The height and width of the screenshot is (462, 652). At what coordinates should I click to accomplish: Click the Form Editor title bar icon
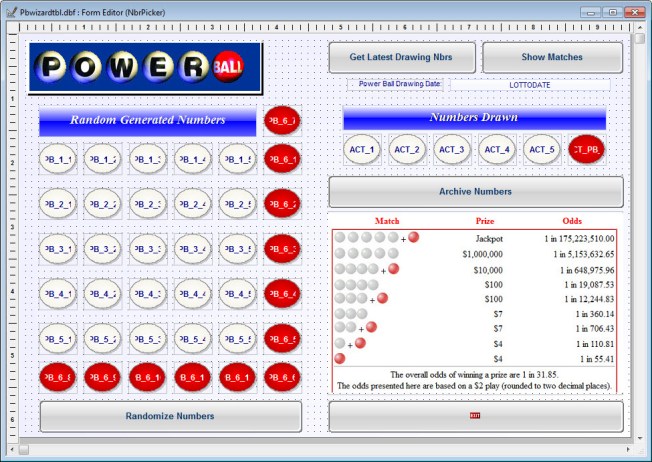click(x=12, y=12)
